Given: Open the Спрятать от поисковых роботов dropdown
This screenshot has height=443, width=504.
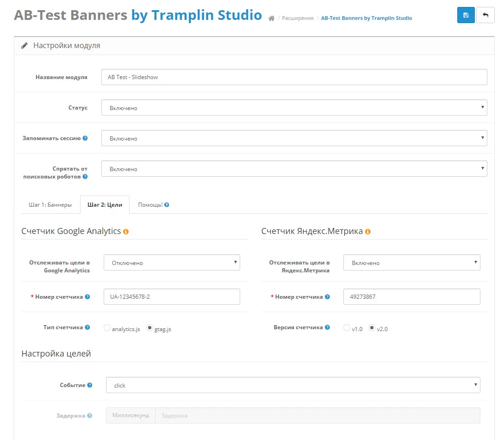Looking at the screenshot, I should [294, 169].
